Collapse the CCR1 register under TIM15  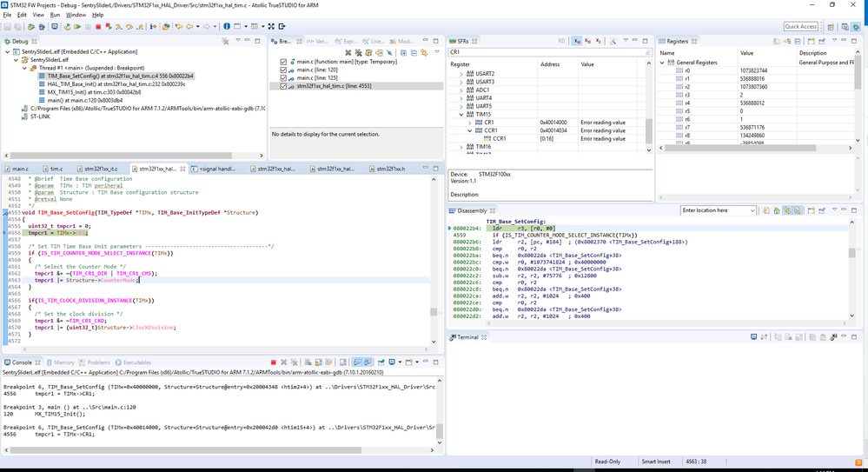(470, 130)
